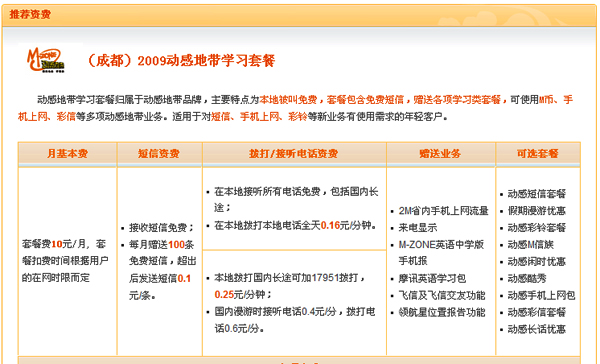Open the 动感M信族 option
This screenshot has width=600, height=364.
(531, 245)
